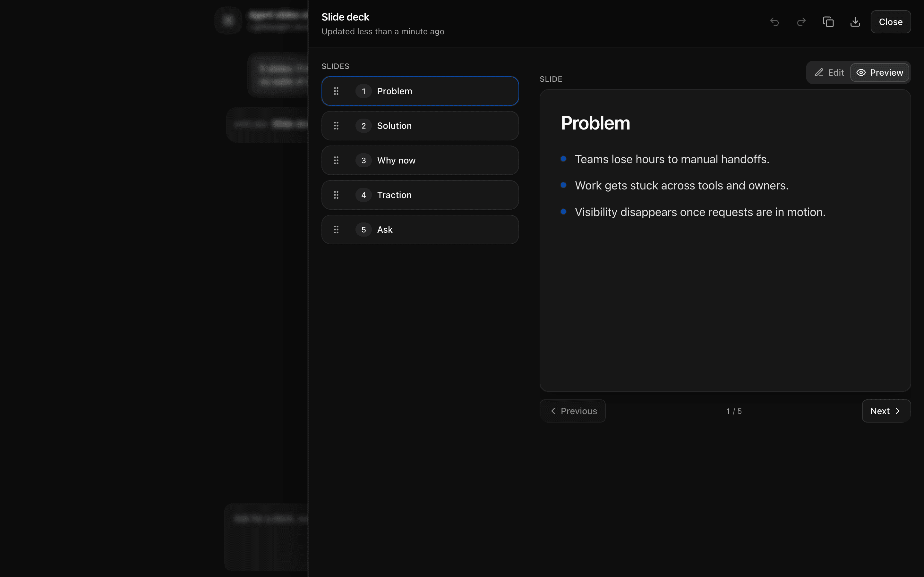This screenshot has width=924, height=577.
Task: Click the copy deck icon
Action: (x=828, y=22)
